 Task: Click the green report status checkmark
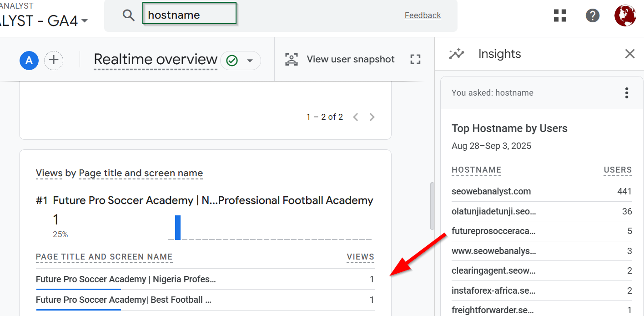(x=232, y=61)
